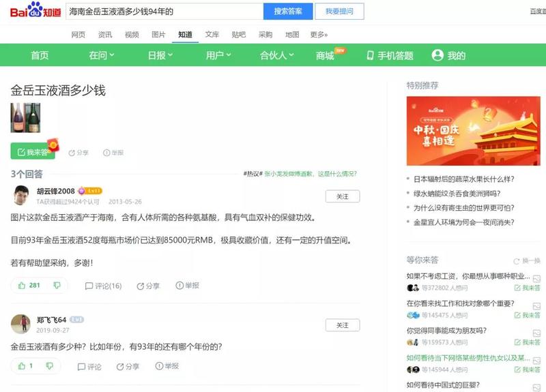
Task: Open the 更多 dropdown in top navigation
Action: coord(319,35)
